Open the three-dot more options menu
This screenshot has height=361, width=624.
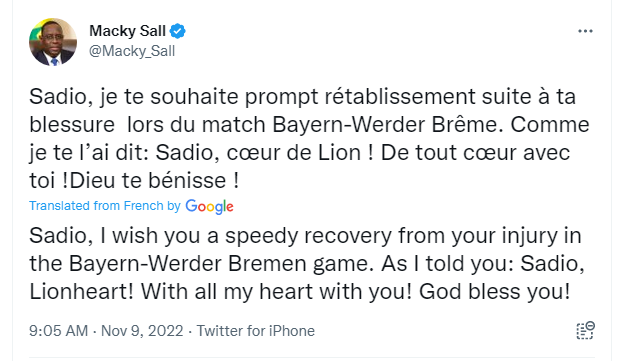click(585, 31)
